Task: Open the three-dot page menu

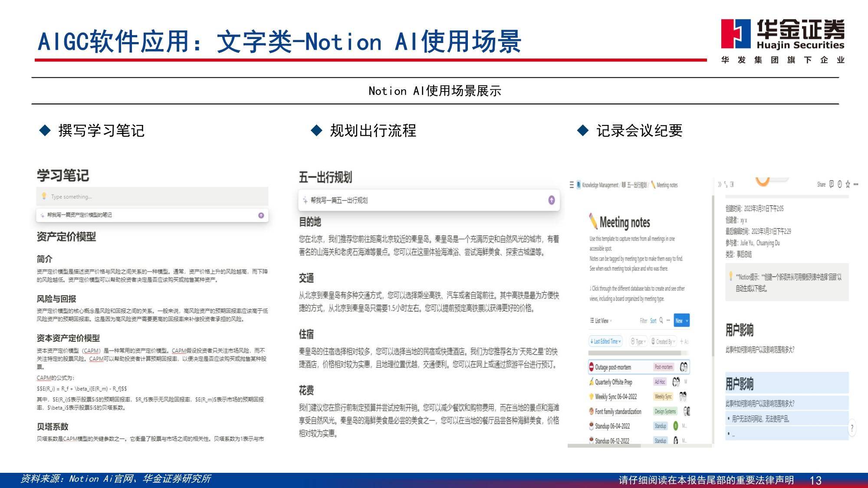Action: click(x=856, y=184)
